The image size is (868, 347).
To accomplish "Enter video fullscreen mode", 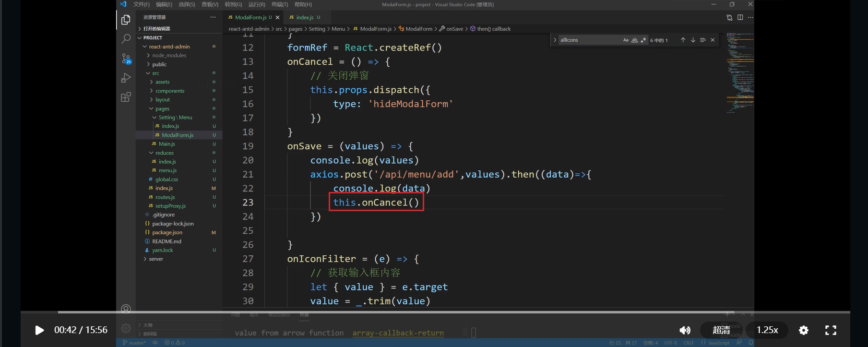I will [x=831, y=330].
